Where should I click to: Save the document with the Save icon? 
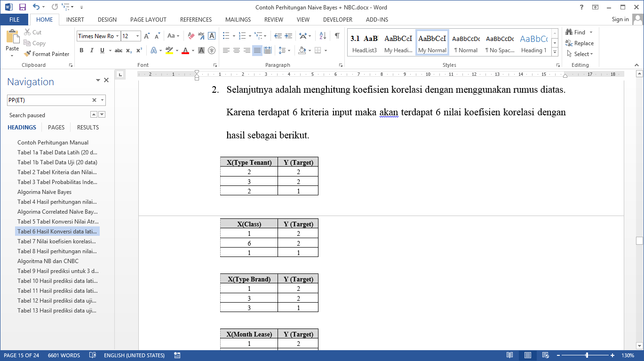pos(22,7)
